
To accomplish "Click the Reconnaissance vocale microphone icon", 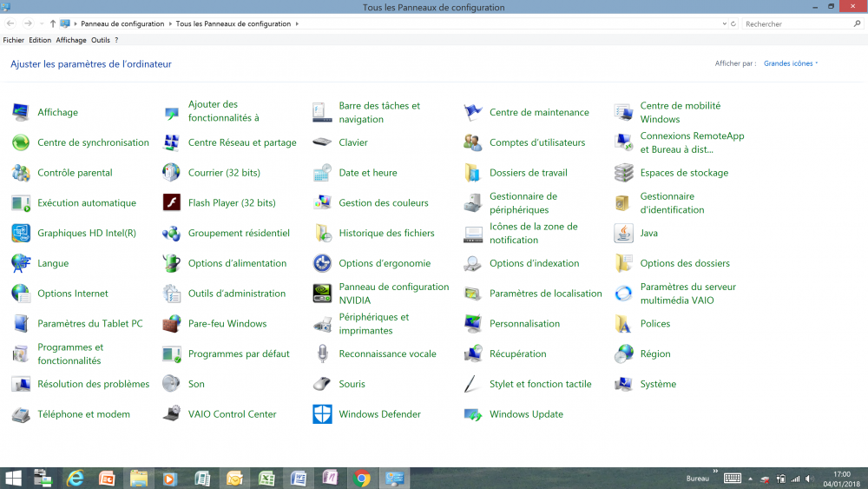I will pos(322,354).
